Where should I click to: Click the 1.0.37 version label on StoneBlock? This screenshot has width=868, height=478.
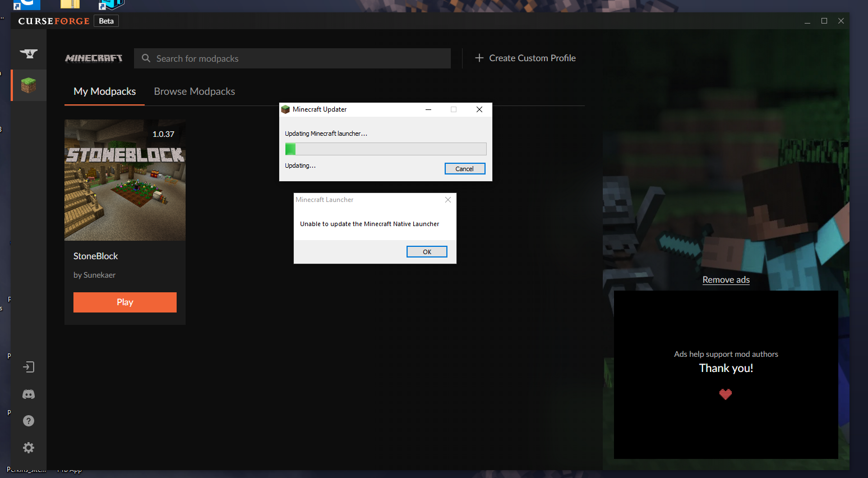[164, 134]
